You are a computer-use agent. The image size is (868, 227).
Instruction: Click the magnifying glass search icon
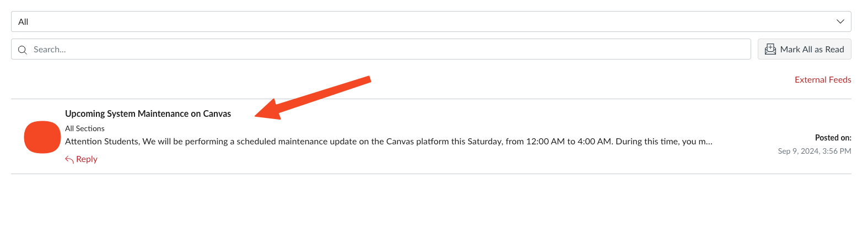pos(23,50)
